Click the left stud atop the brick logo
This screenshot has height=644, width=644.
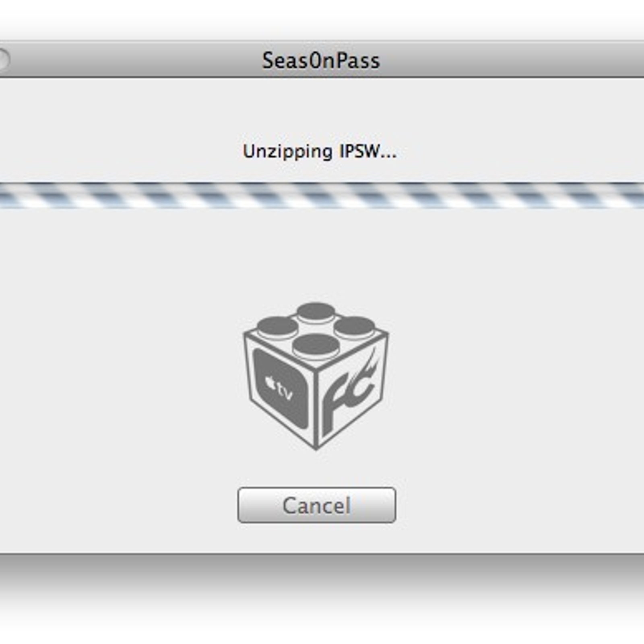coord(277,327)
